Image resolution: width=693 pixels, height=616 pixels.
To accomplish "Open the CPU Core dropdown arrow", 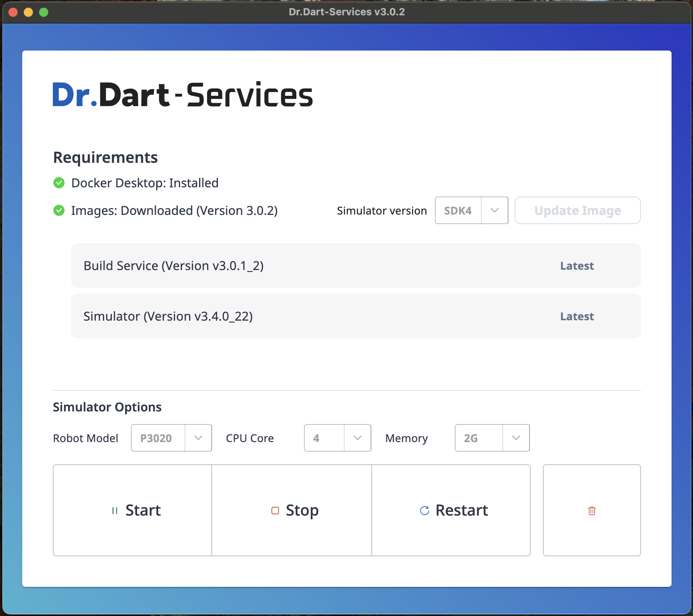I will (358, 438).
